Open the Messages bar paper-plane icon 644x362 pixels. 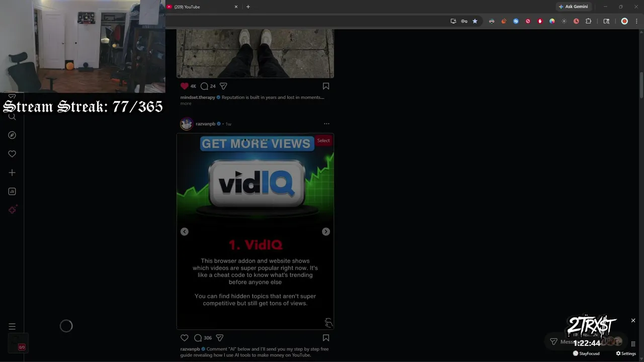(x=553, y=342)
